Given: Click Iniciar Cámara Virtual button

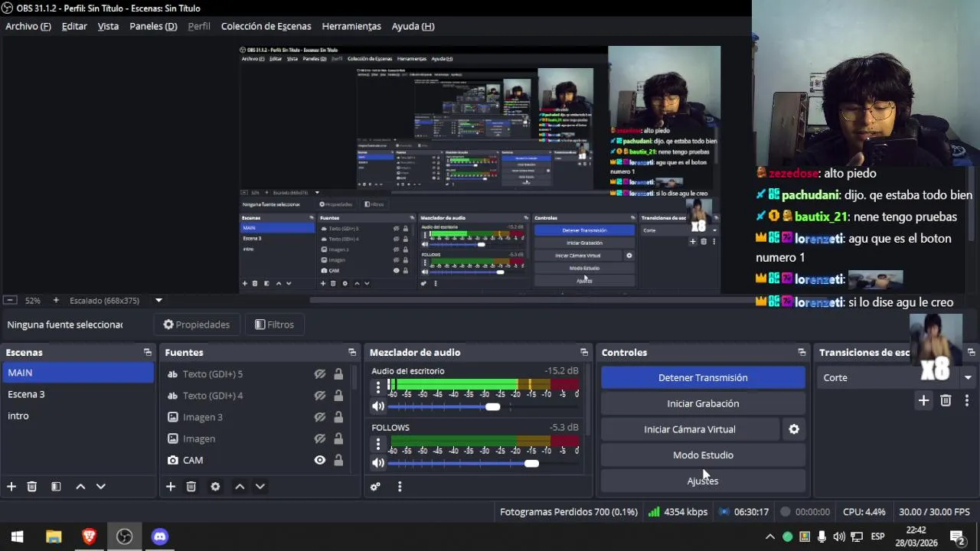Looking at the screenshot, I should (690, 429).
